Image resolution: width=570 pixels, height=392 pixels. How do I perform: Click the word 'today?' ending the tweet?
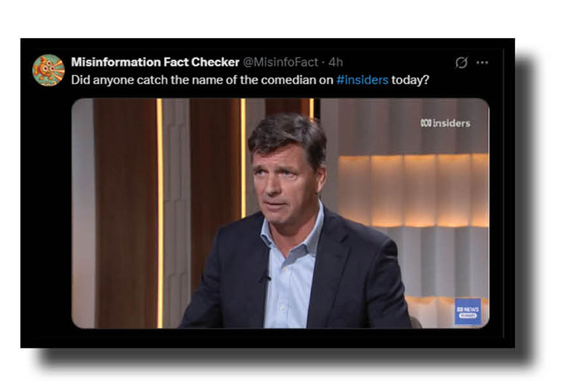tap(411, 80)
